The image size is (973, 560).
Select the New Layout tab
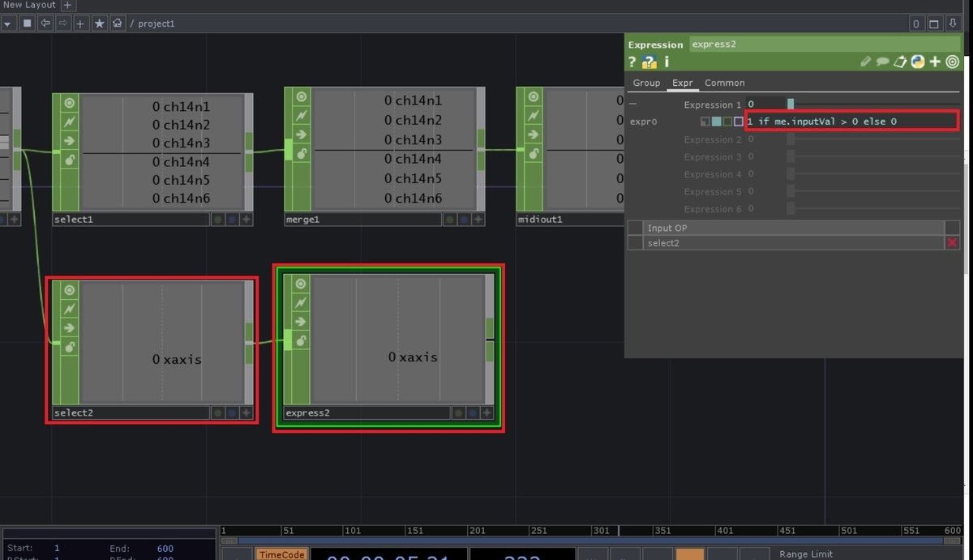point(29,5)
